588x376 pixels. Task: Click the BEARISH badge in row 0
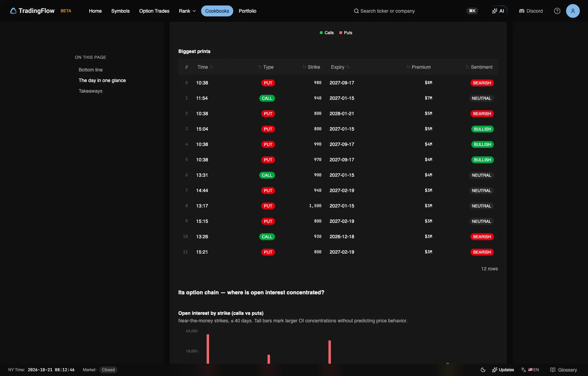[482, 83]
